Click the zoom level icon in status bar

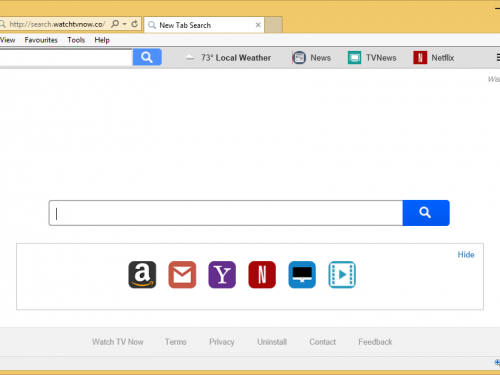point(497,362)
